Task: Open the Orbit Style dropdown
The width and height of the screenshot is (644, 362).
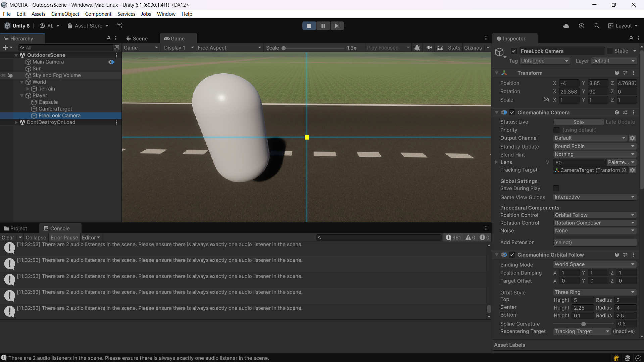Action: (594, 292)
